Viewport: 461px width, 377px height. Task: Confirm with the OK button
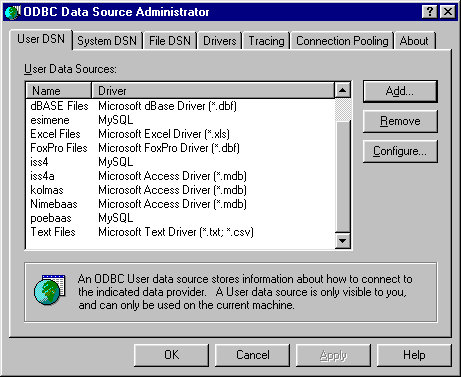coord(171,355)
